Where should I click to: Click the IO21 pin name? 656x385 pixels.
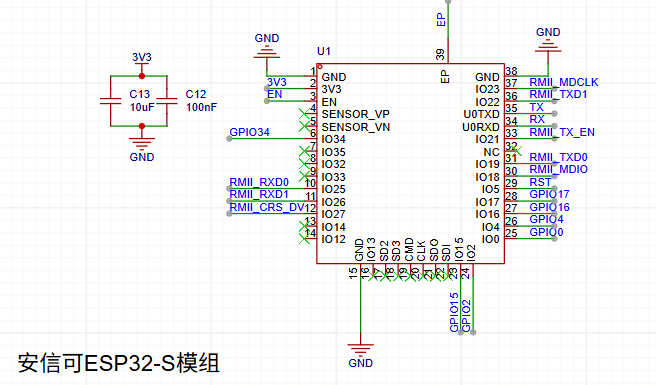tap(487, 139)
